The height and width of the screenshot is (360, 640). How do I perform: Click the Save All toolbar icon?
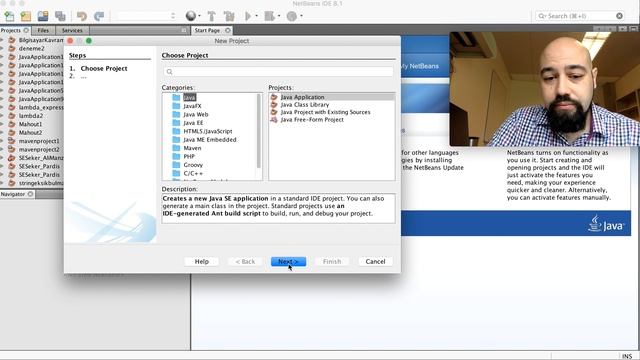coord(60,16)
